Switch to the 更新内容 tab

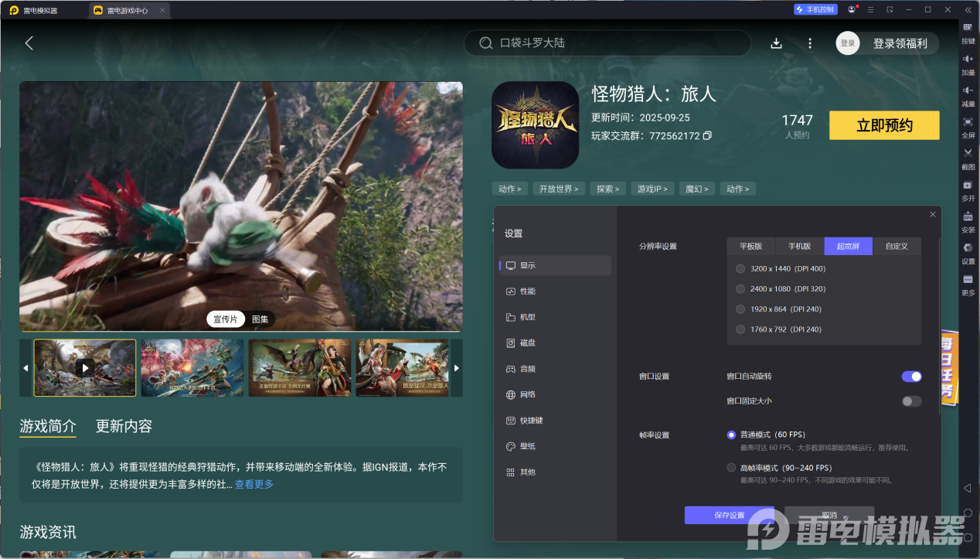[x=124, y=426]
